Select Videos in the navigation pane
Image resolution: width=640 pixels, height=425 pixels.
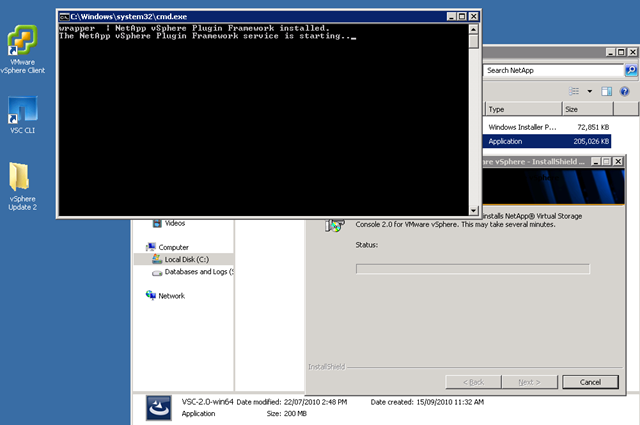175,223
